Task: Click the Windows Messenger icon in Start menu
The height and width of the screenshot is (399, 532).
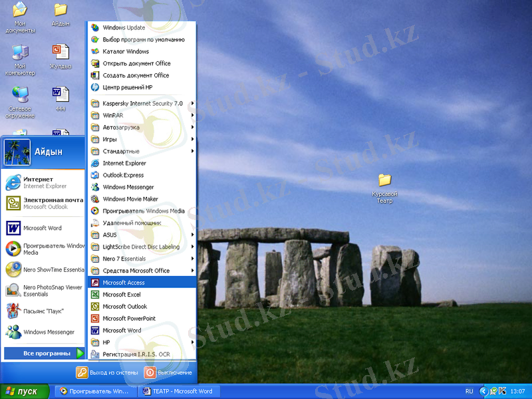Action: pyautogui.click(x=13, y=331)
